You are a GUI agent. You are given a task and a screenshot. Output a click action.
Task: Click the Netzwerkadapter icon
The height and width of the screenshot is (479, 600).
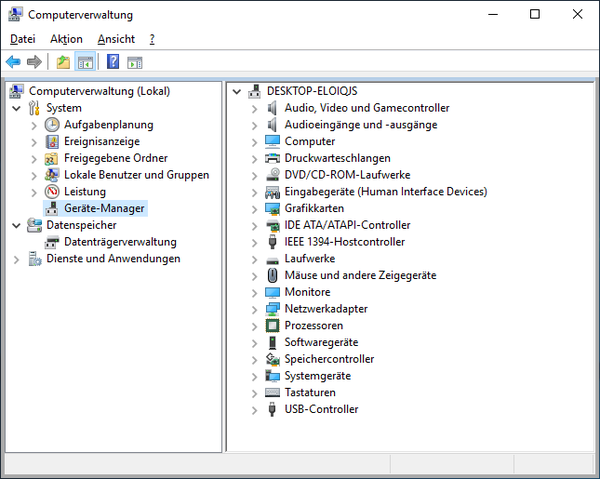pyautogui.click(x=272, y=309)
